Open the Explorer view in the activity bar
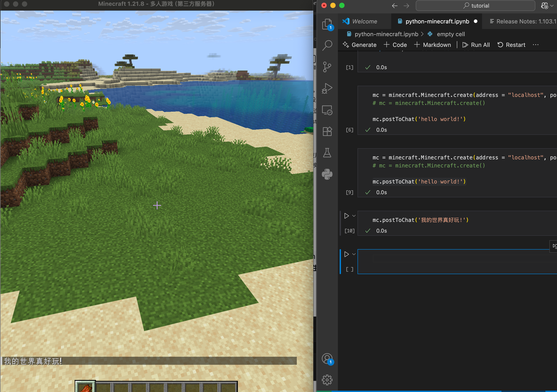Viewport: 557px width, 392px height. click(327, 24)
